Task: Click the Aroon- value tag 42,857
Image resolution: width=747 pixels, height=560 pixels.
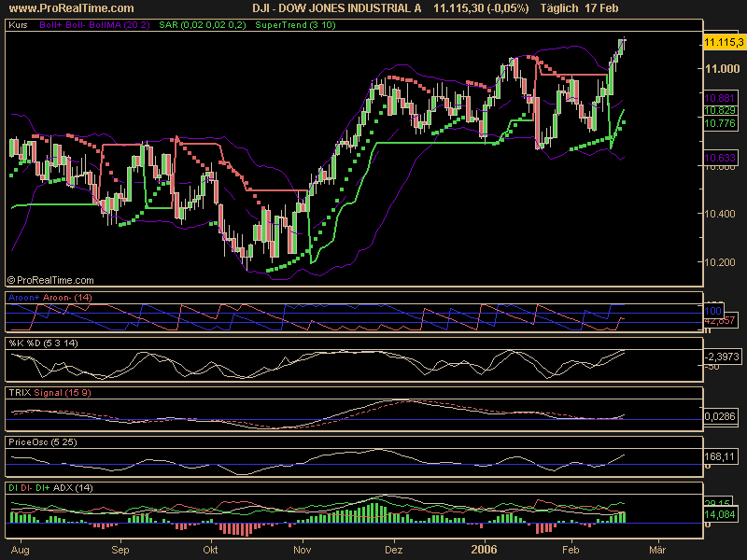Action: (x=720, y=321)
